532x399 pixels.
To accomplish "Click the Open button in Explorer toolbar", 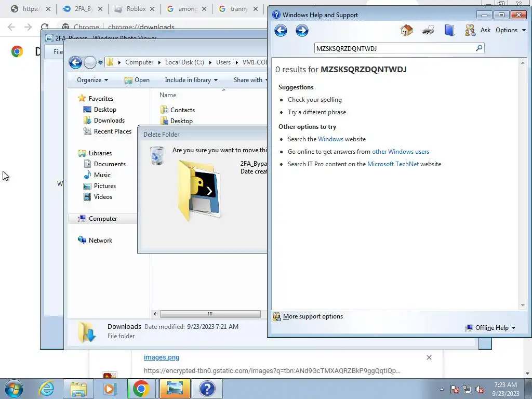I will point(137,80).
